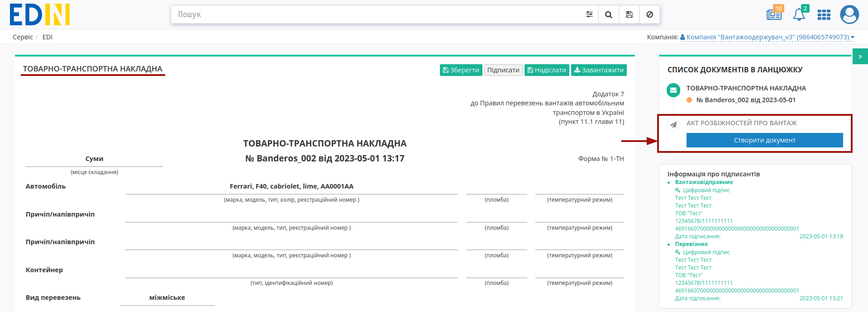Save the search via the floppy icon

click(629, 14)
